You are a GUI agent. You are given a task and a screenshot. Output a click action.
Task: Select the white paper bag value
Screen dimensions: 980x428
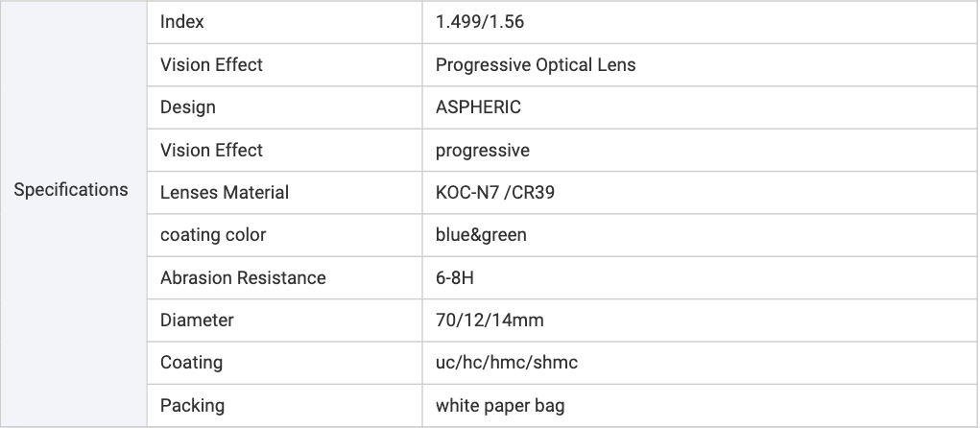(500, 406)
